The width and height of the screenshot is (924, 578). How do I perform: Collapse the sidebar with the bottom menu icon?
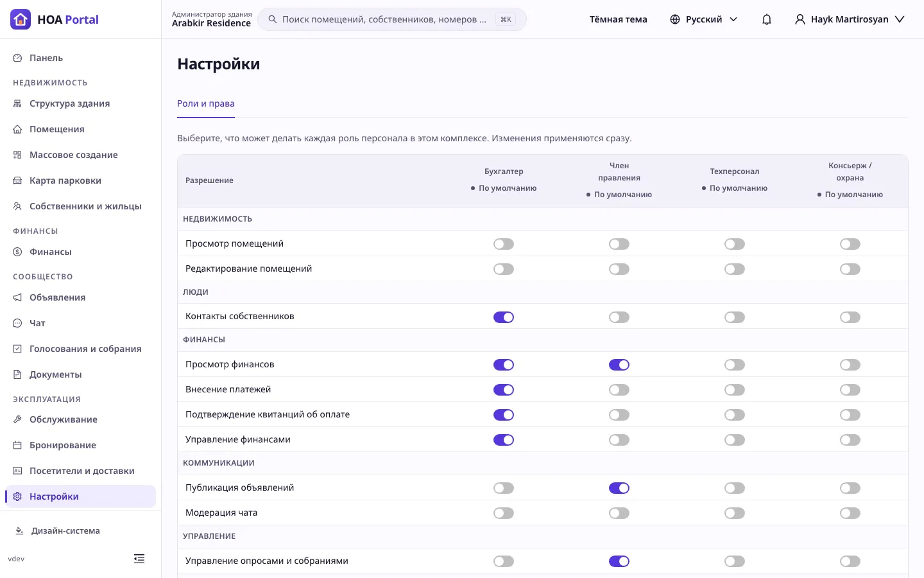pos(139,559)
